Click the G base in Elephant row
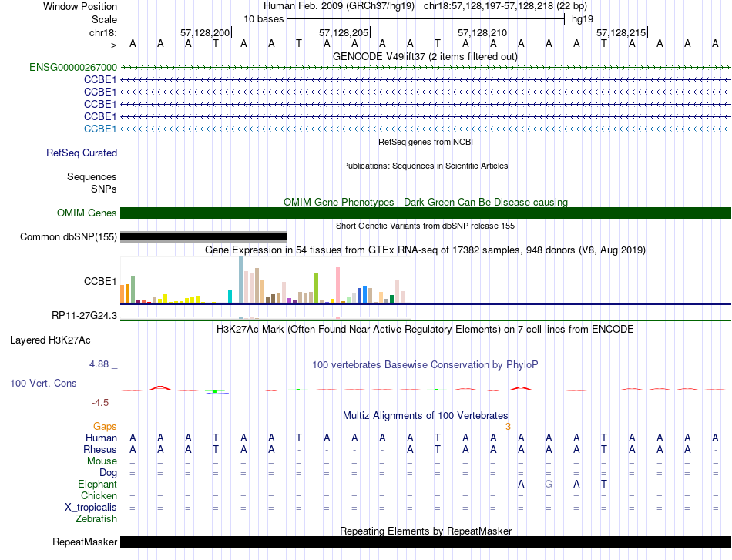The image size is (732, 560). 549,485
